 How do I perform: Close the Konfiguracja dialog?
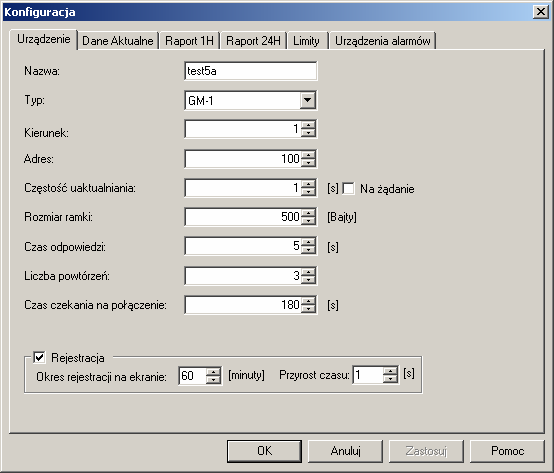click(541, 12)
